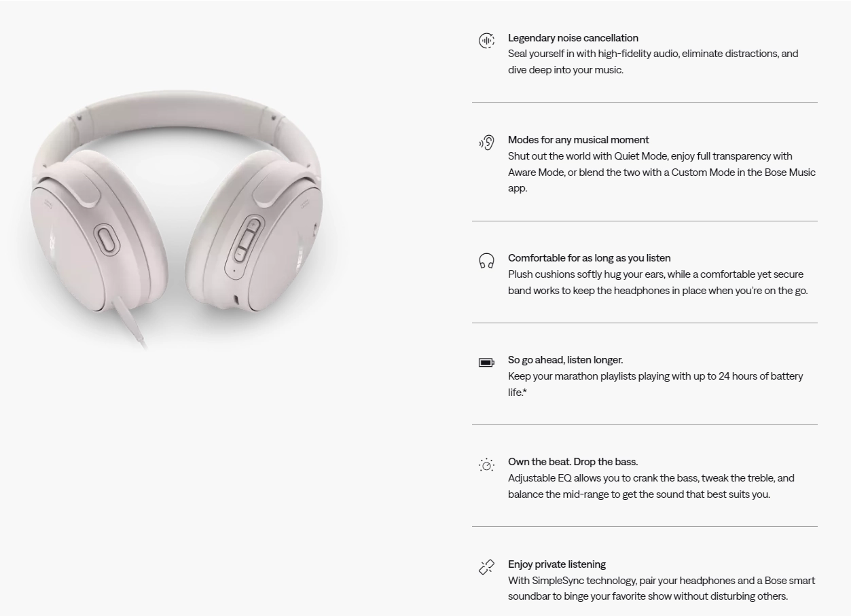
Task: Click the battery icon
Action: pyautogui.click(x=486, y=363)
